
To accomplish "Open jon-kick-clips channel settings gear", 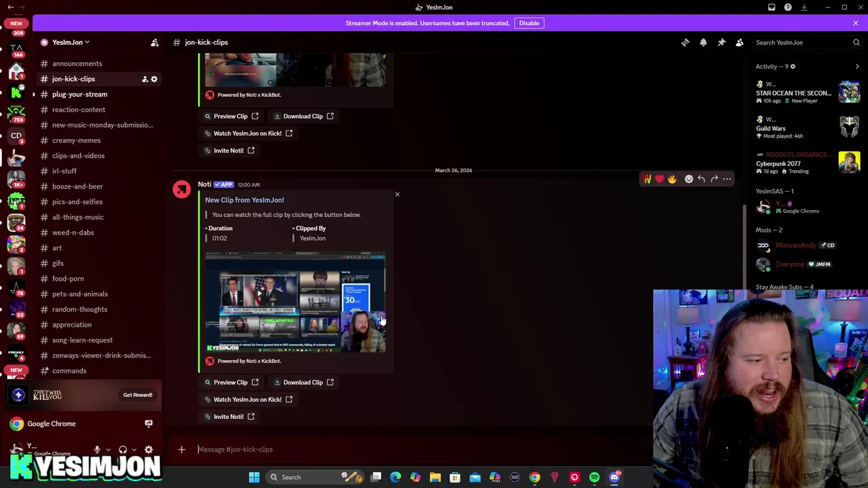I will [x=154, y=79].
